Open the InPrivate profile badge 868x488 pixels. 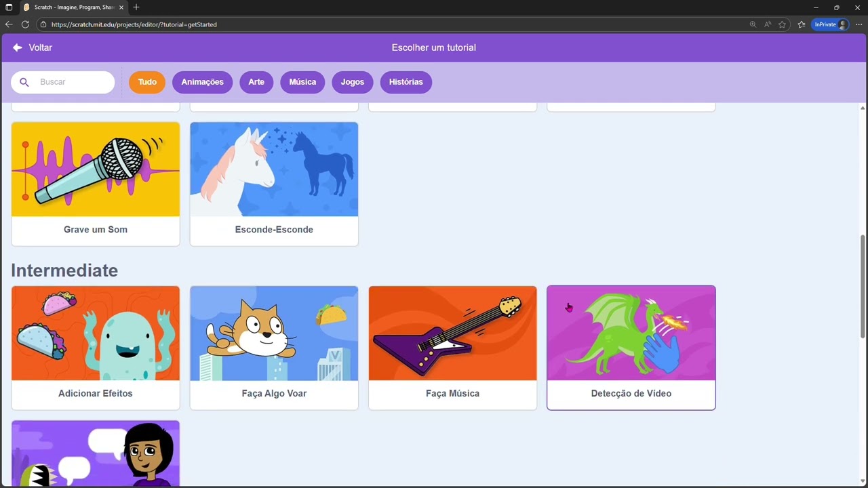(830, 24)
